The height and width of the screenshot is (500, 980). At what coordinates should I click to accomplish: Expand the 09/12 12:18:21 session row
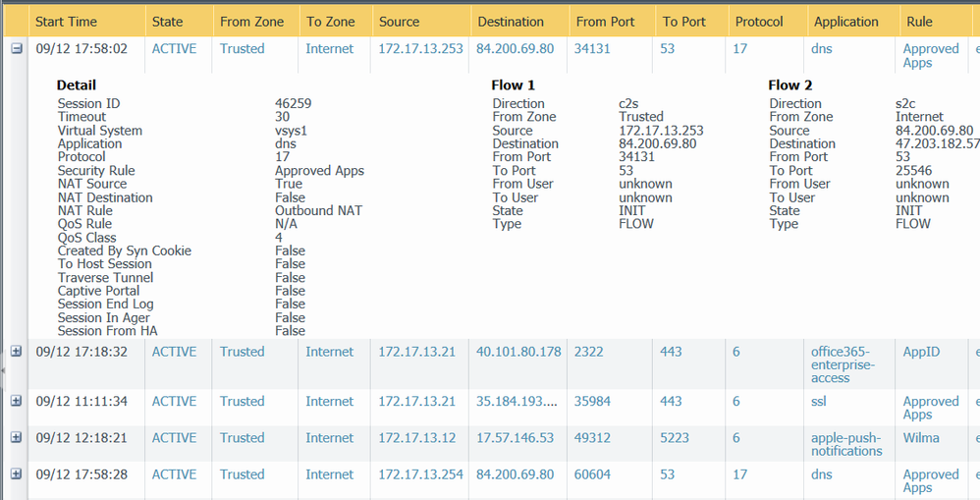(x=17, y=438)
